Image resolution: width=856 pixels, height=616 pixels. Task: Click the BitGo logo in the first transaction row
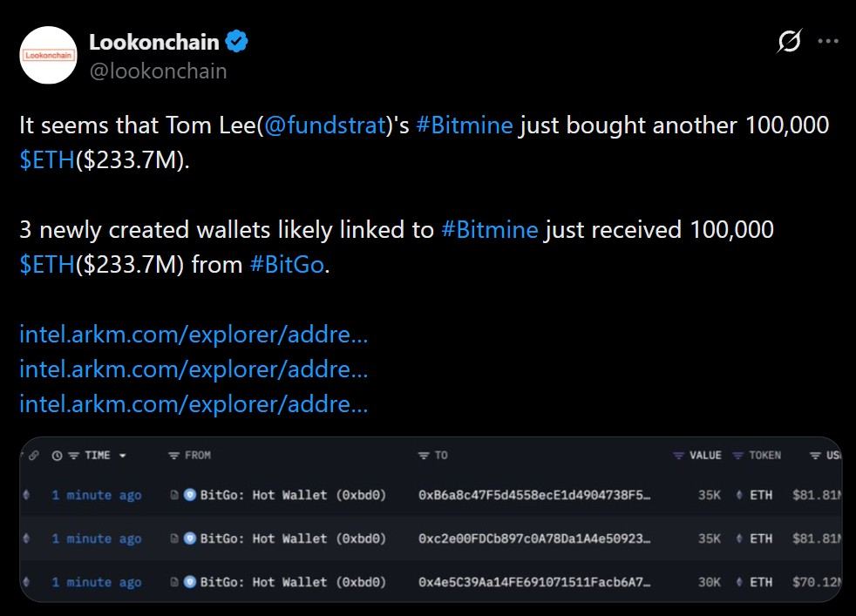coord(191,495)
